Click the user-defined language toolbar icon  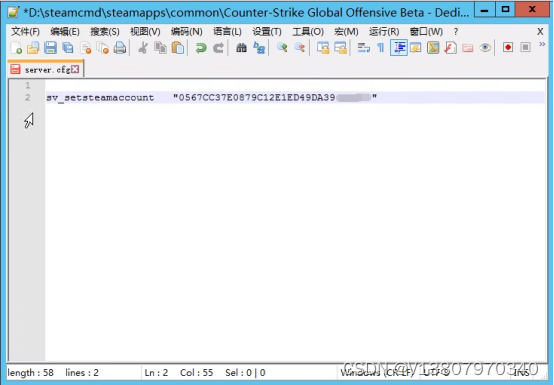[x=416, y=47]
